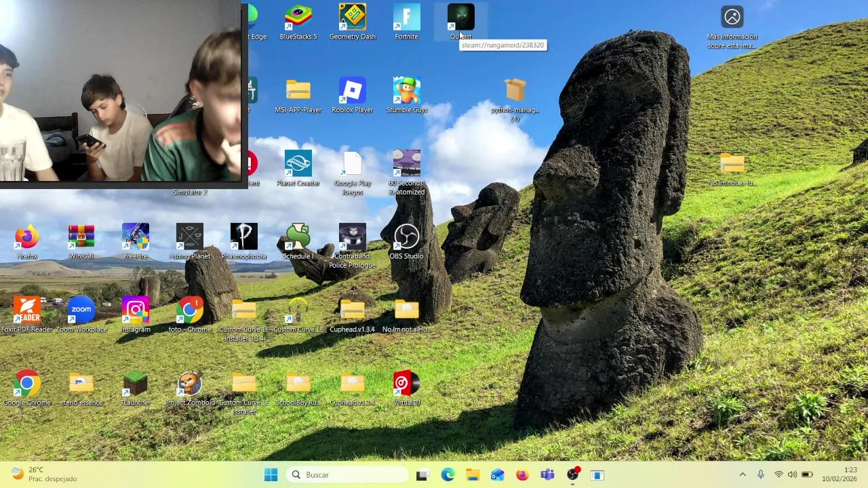Switch to the running OBS Studio taskbar app

(x=572, y=474)
